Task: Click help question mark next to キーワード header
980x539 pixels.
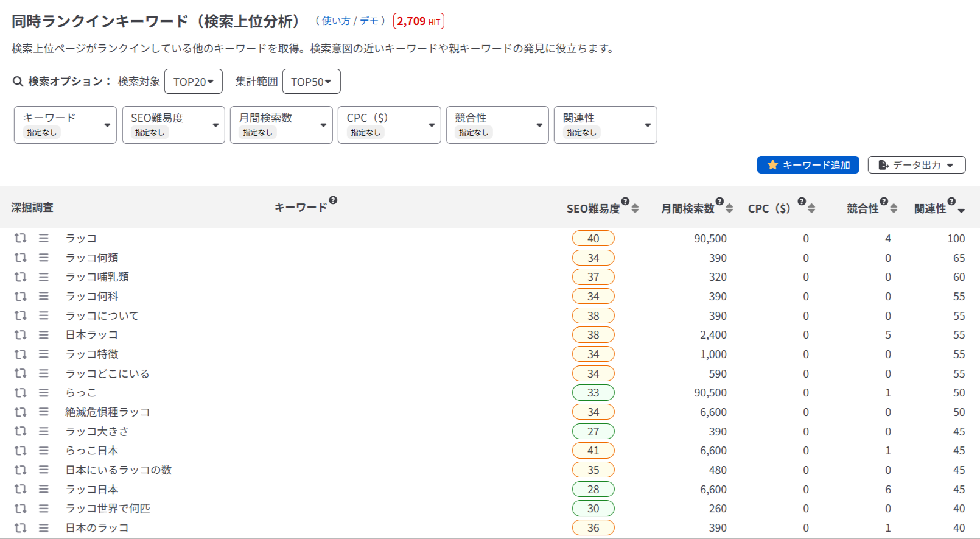Action: 333,200
